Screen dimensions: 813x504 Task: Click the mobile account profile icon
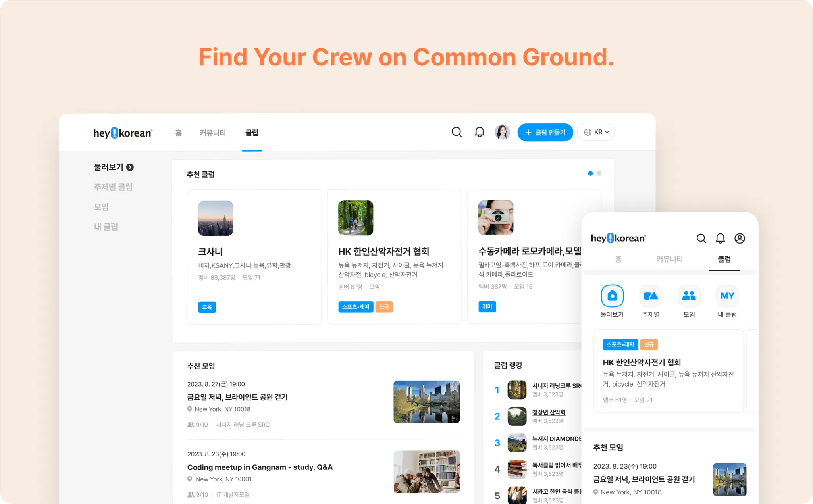click(x=740, y=238)
